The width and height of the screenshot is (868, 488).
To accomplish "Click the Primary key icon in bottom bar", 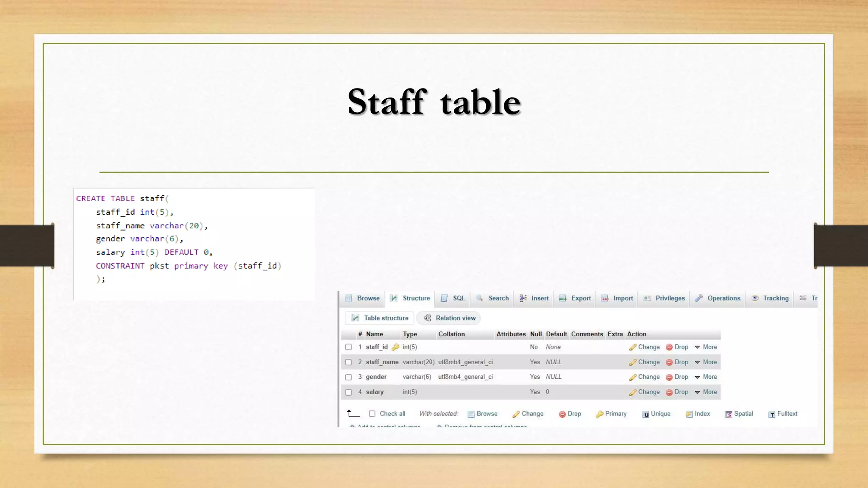I will coord(599,414).
